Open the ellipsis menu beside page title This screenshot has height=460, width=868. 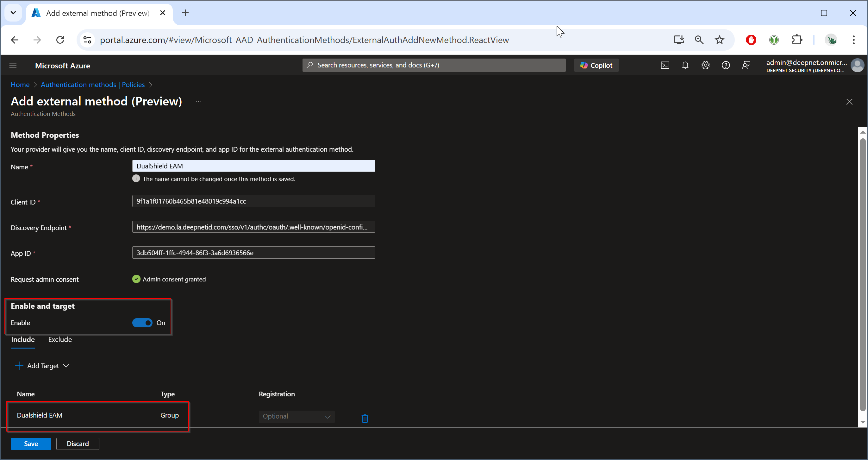click(198, 102)
